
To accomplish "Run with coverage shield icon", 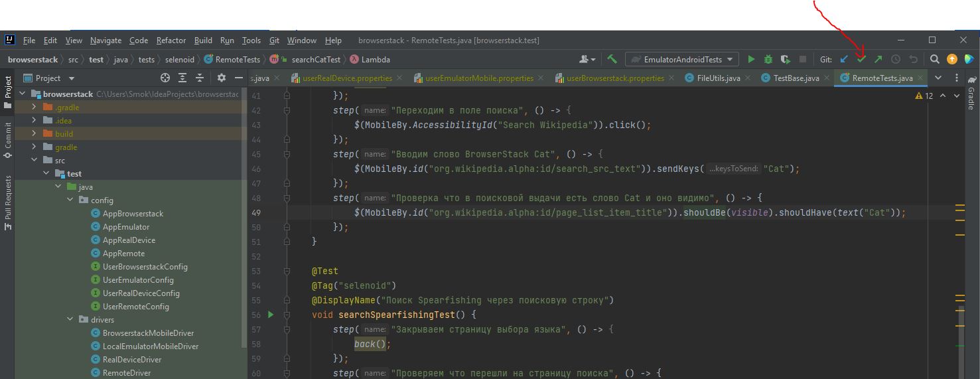I will 786,59.
